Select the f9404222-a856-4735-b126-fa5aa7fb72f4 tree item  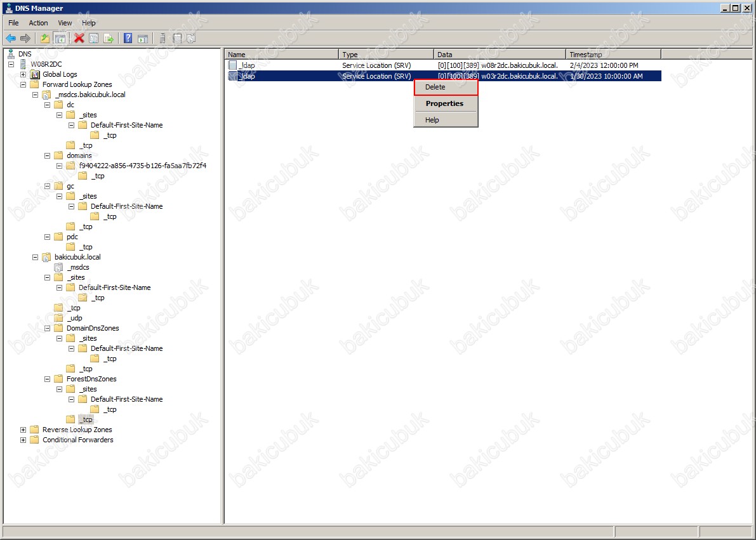click(143, 166)
